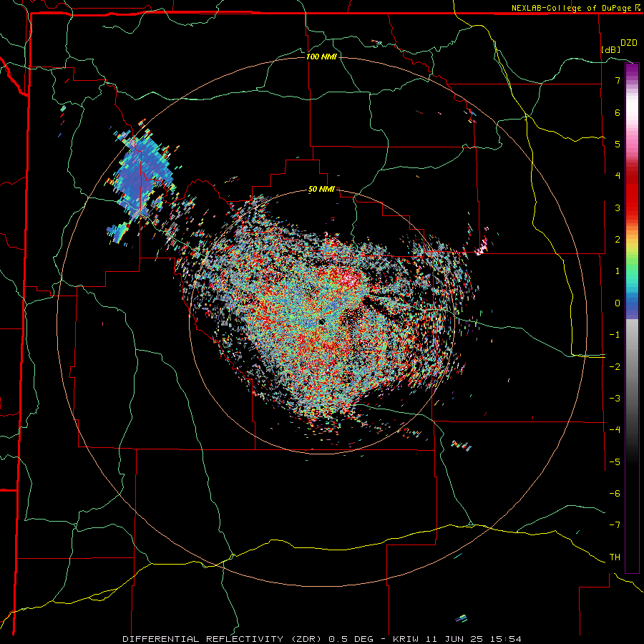644x644 pixels.
Task: Click the -2 value on color scale
Action: point(615,367)
